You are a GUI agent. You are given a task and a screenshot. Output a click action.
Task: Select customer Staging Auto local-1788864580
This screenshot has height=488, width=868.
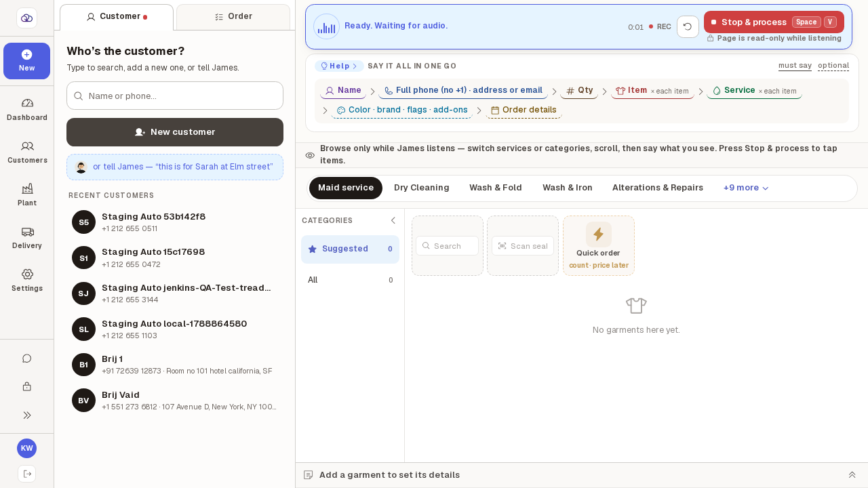[175, 329]
